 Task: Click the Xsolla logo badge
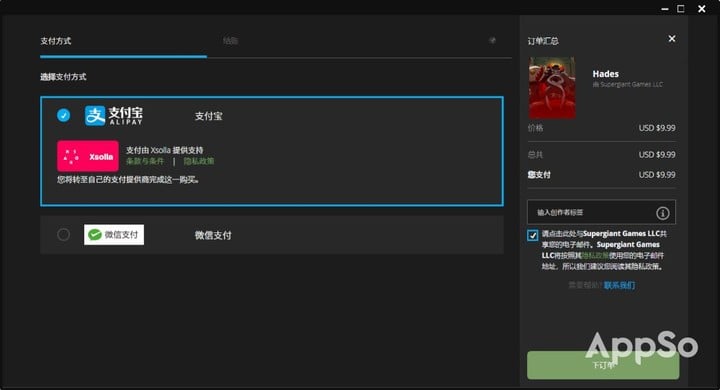(x=88, y=156)
